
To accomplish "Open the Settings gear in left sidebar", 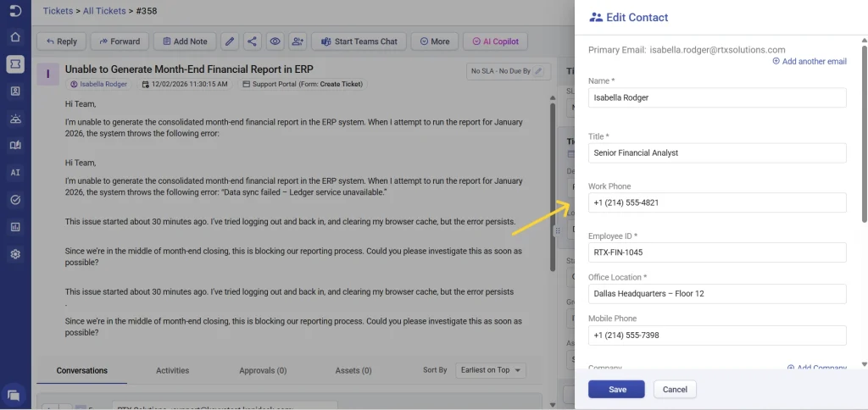I will pos(15,254).
